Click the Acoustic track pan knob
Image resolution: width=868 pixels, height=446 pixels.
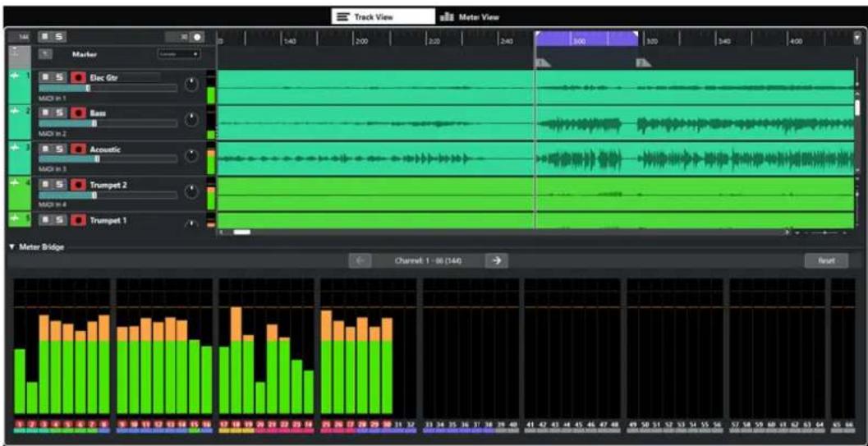click(x=191, y=155)
